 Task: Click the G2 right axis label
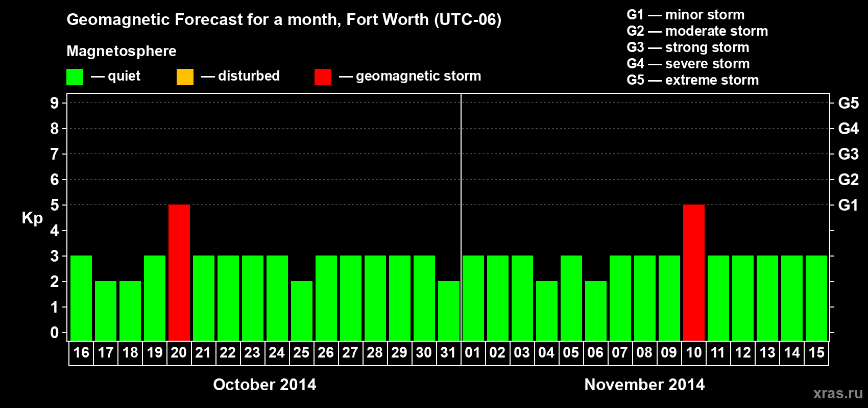tap(849, 180)
